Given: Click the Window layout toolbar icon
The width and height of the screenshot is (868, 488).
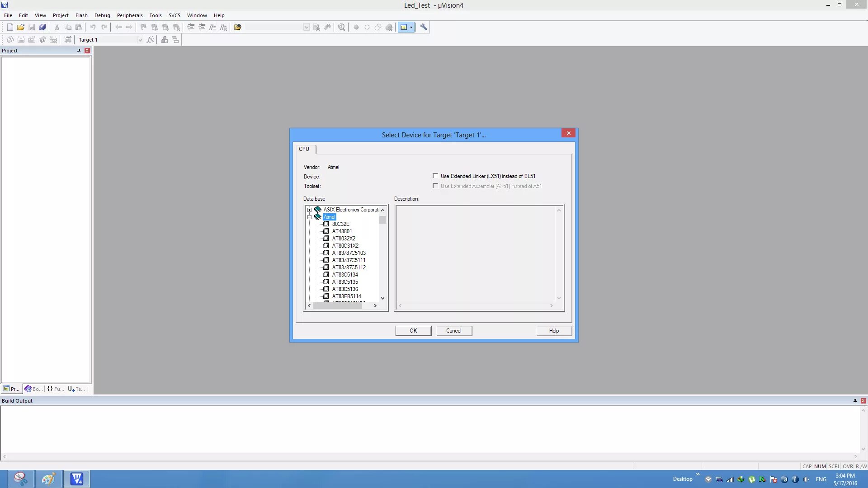Looking at the screenshot, I should [x=404, y=27].
